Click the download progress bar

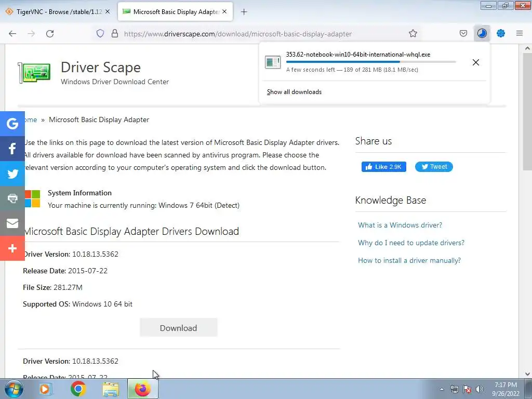(x=371, y=62)
